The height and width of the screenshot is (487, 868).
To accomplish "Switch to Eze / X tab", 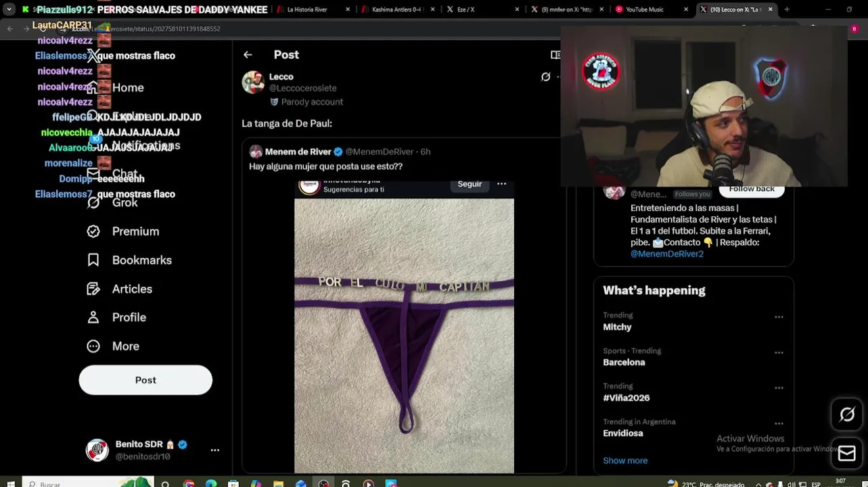I will point(482,9).
